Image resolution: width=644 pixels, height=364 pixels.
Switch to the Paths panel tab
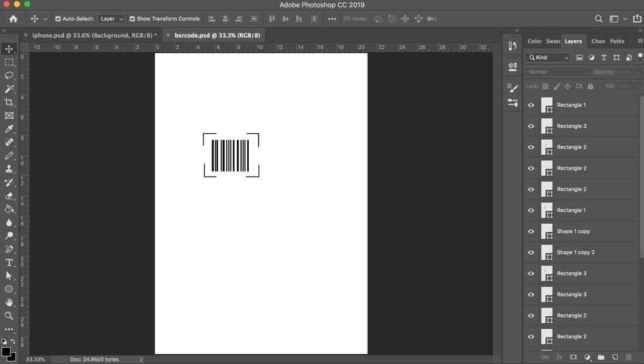[617, 41]
